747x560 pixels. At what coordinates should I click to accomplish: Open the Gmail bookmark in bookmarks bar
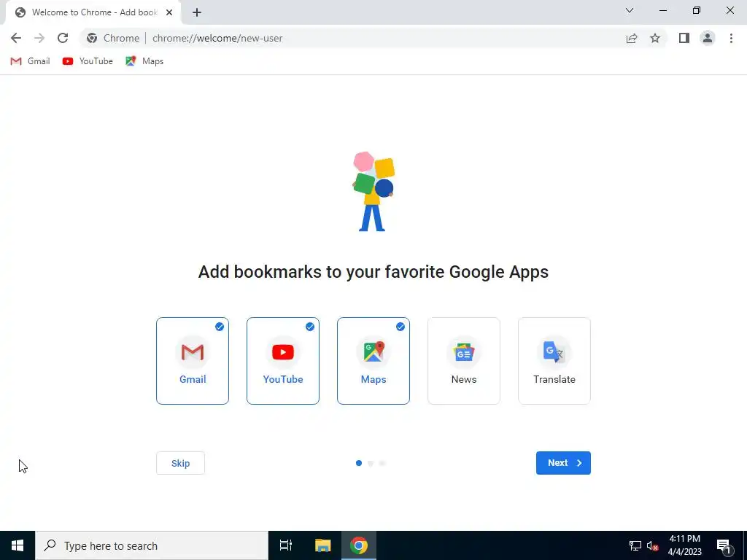(x=30, y=61)
